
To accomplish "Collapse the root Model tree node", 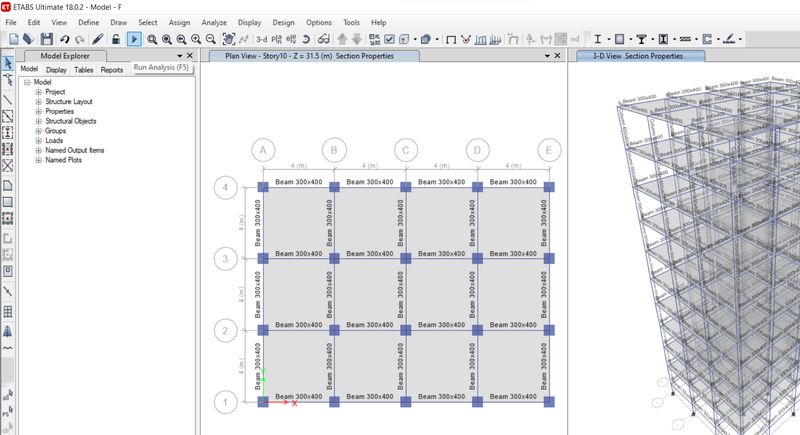I will pos(27,82).
